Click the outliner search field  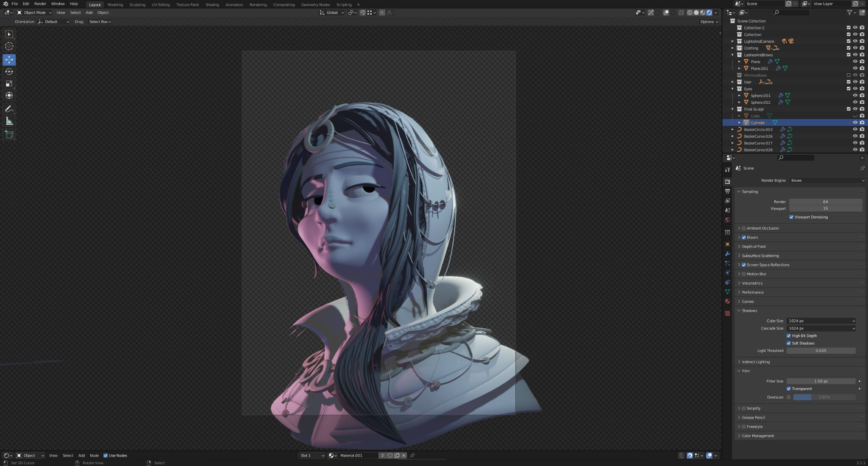[x=791, y=13]
